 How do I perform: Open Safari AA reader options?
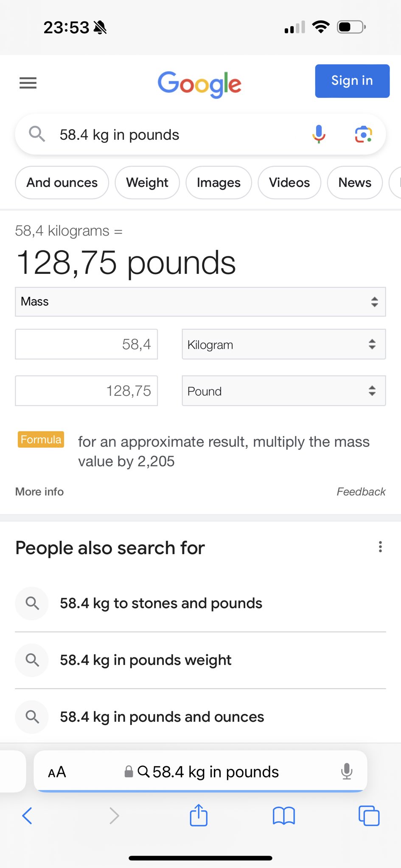[x=57, y=772]
